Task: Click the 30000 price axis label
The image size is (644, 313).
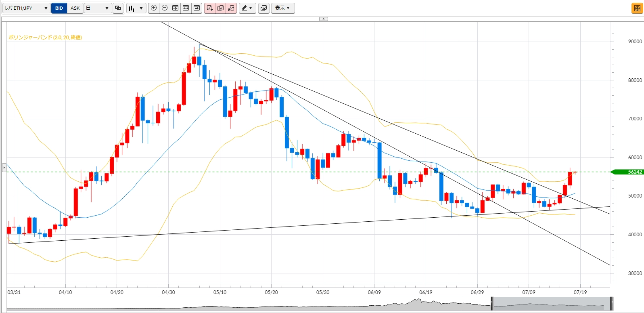Action: 635,273
